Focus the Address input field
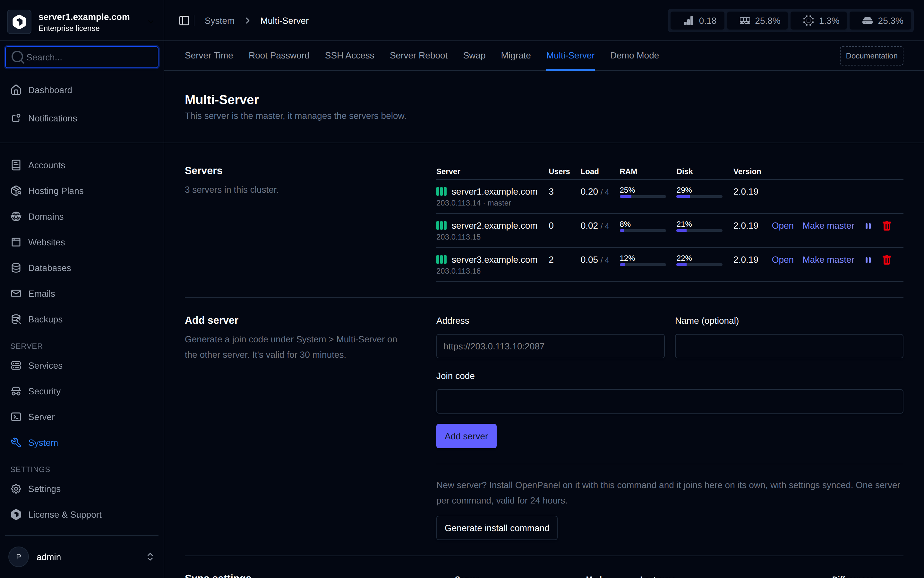 pyautogui.click(x=550, y=346)
